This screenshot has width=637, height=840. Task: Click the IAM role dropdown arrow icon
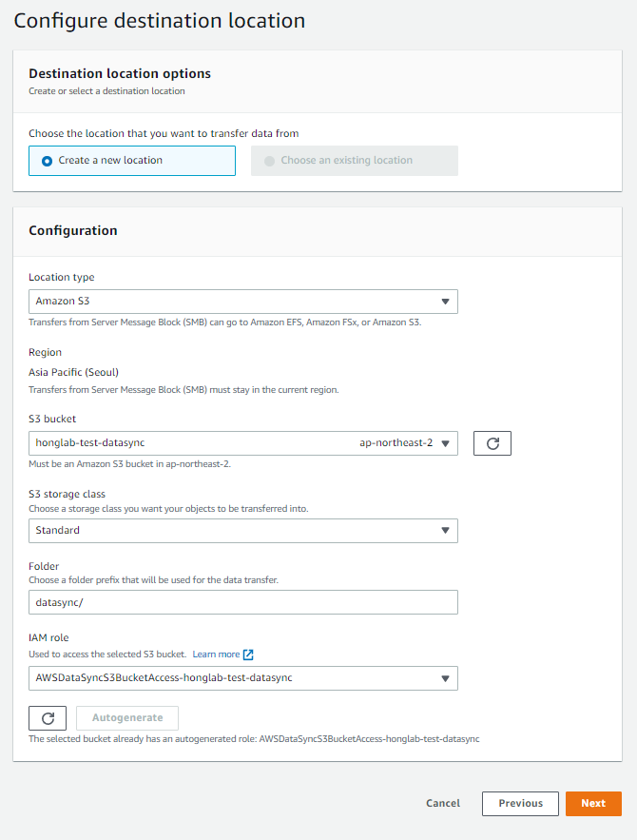pyautogui.click(x=445, y=678)
